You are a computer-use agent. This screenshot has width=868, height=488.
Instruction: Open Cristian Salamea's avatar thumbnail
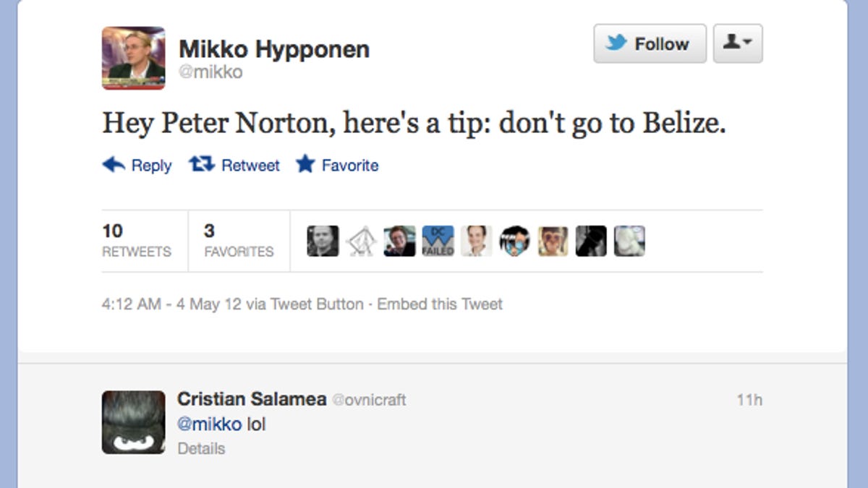pyautogui.click(x=133, y=422)
